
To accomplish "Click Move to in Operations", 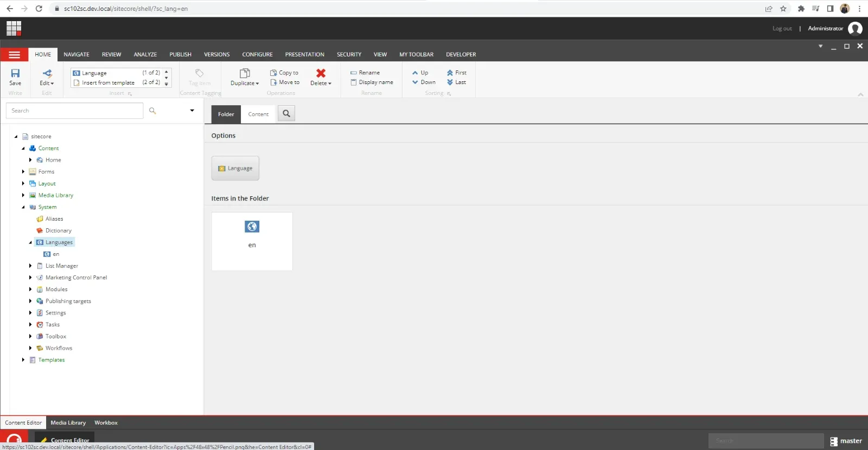I will pyautogui.click(x=285, y=82).
